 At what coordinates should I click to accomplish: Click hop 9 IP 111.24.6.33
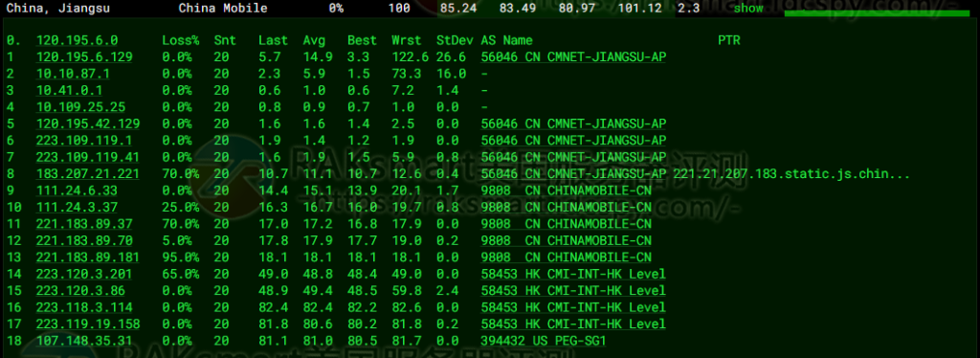pyautogui.click(x=77, y=190)
